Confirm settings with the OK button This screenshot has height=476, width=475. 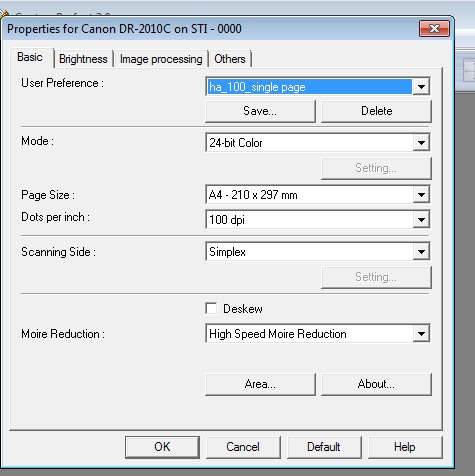162,447
